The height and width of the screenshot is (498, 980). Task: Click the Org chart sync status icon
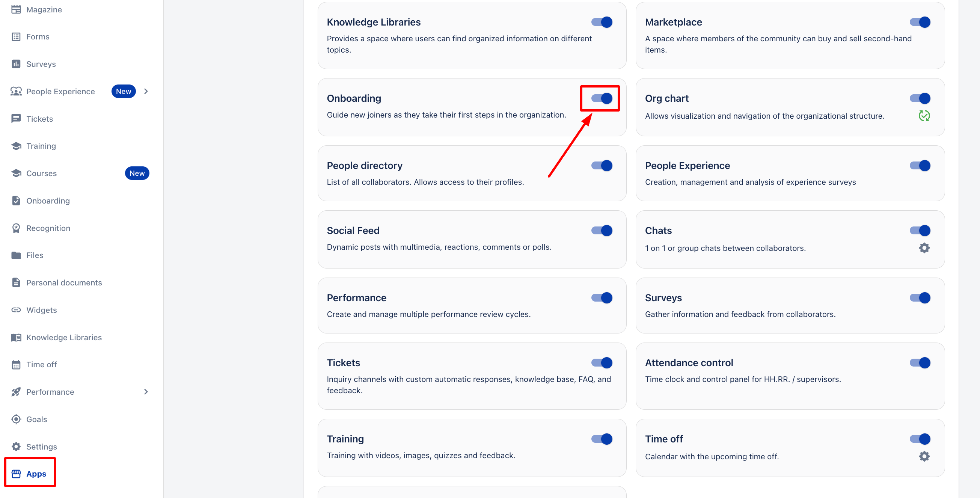pyautogui.click(x=924, y=116)
